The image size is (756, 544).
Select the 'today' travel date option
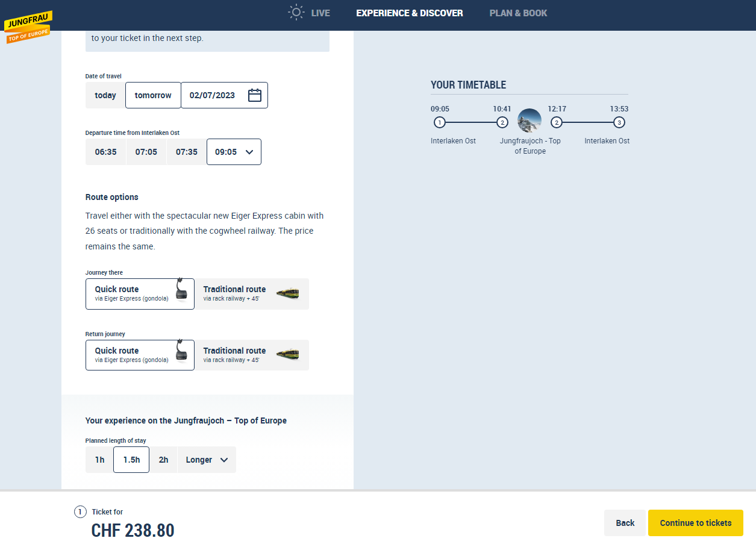105,95
